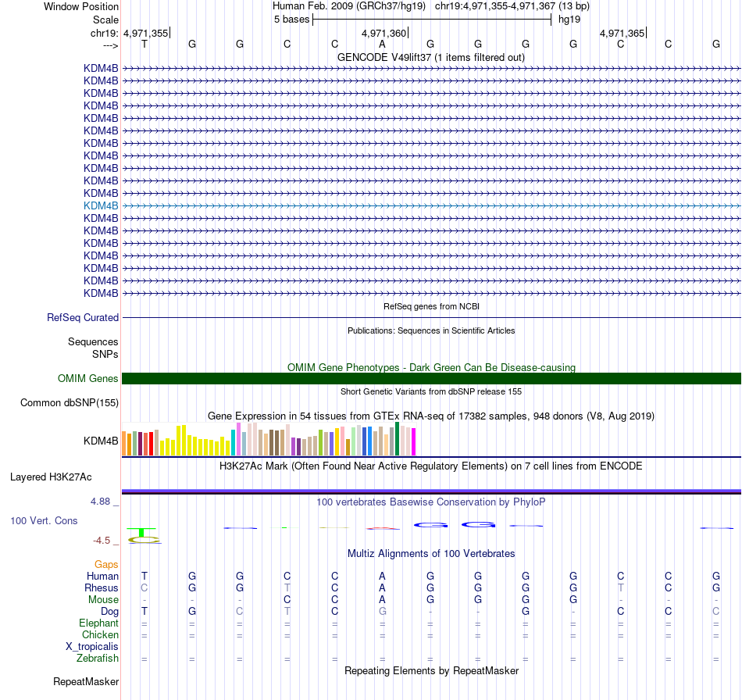This screenshot has height=700, width=742.
Task: Open the H3K27Ac Mark ENCODE track title
Action: coord(431,466)
